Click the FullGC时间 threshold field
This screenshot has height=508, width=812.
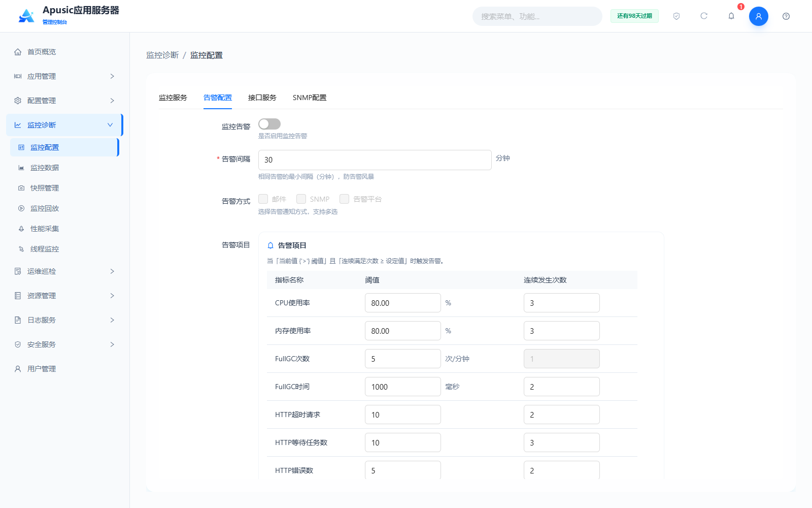(403, 387)
